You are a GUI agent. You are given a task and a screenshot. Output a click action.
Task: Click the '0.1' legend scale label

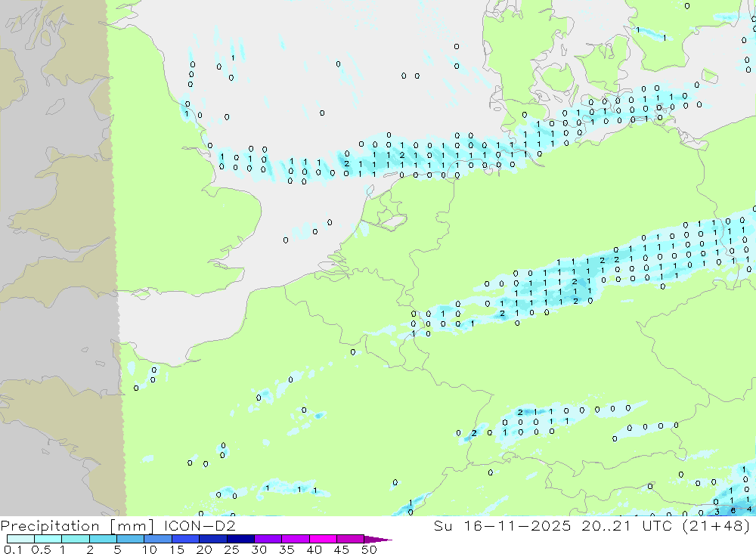[13, 549]
